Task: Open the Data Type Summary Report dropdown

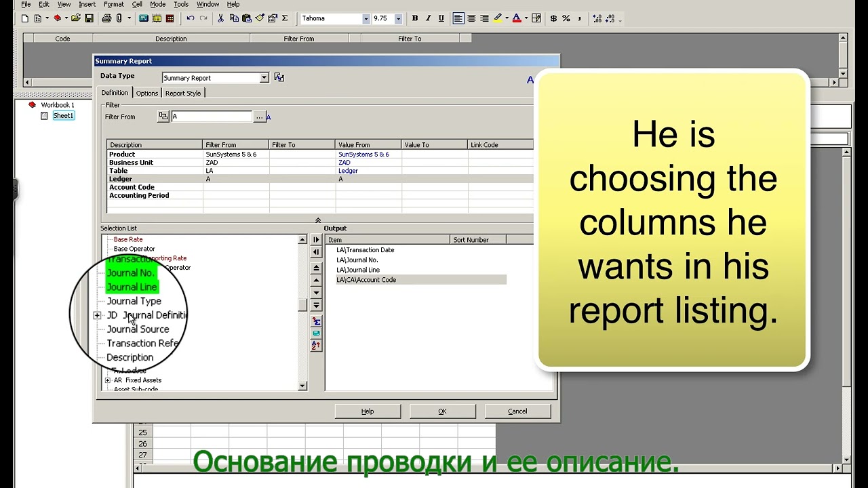Action: [264, 78]
